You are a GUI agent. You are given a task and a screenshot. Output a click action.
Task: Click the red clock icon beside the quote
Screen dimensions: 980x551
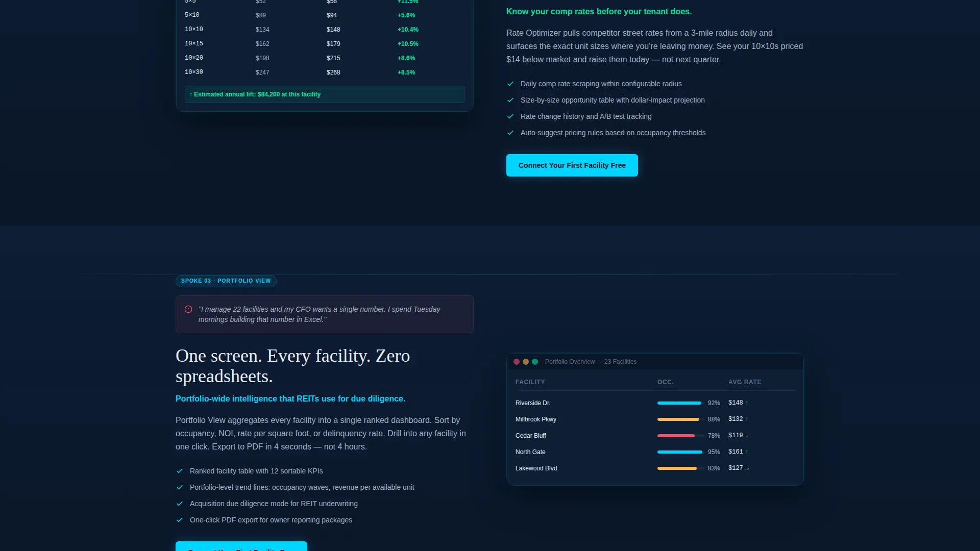188,309
